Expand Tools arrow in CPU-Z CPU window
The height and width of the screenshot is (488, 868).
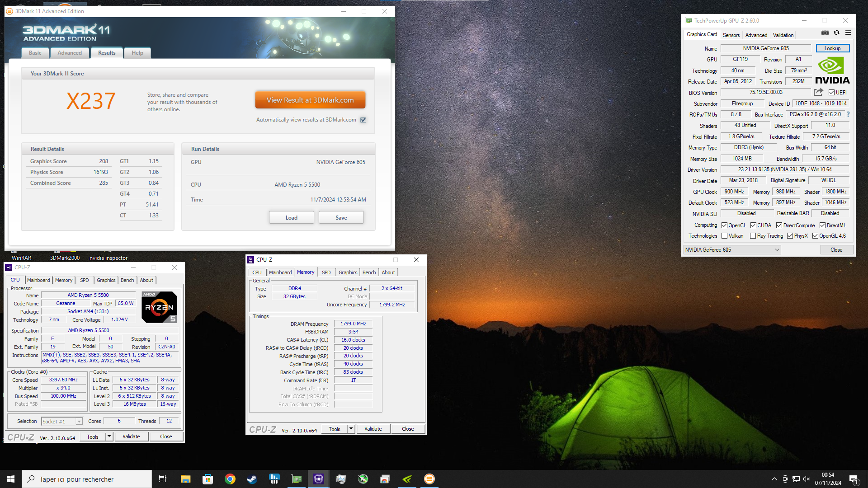pyautogui.click(x=109, y=436)
